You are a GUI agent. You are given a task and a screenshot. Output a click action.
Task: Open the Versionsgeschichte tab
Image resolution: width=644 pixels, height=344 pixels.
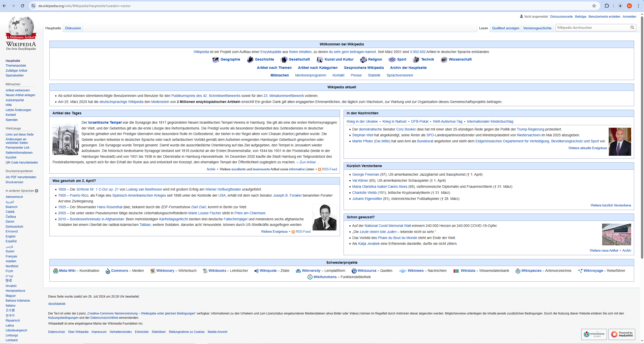click(537, 28)
